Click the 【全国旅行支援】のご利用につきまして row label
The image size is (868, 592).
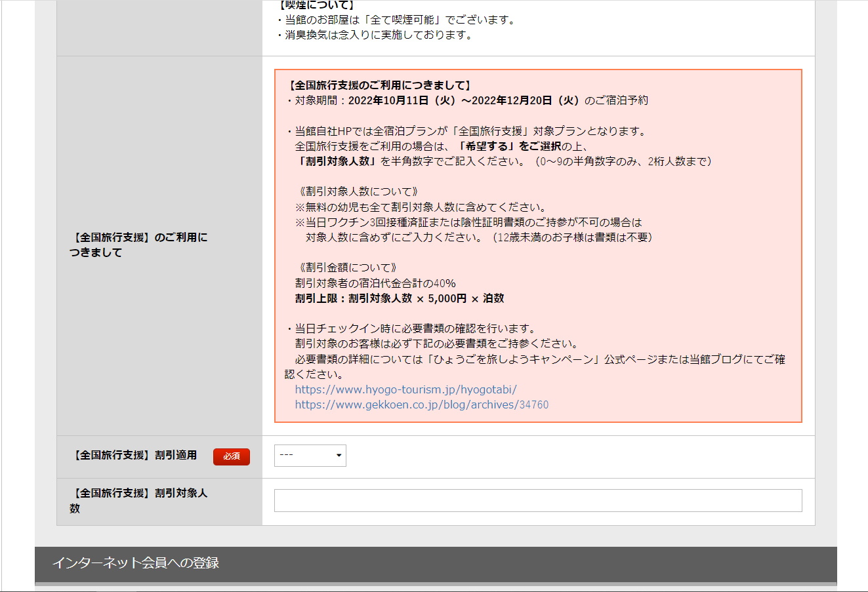pos(138,245)
